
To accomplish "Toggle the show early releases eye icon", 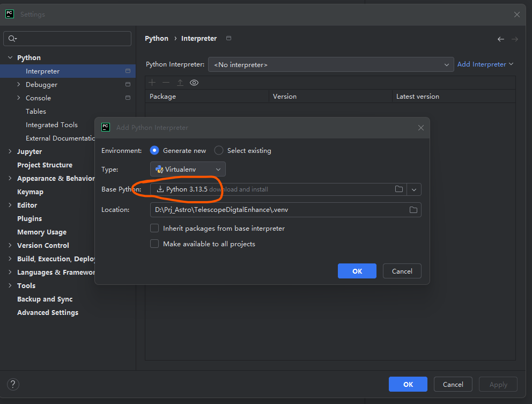I will pos(194,83).
